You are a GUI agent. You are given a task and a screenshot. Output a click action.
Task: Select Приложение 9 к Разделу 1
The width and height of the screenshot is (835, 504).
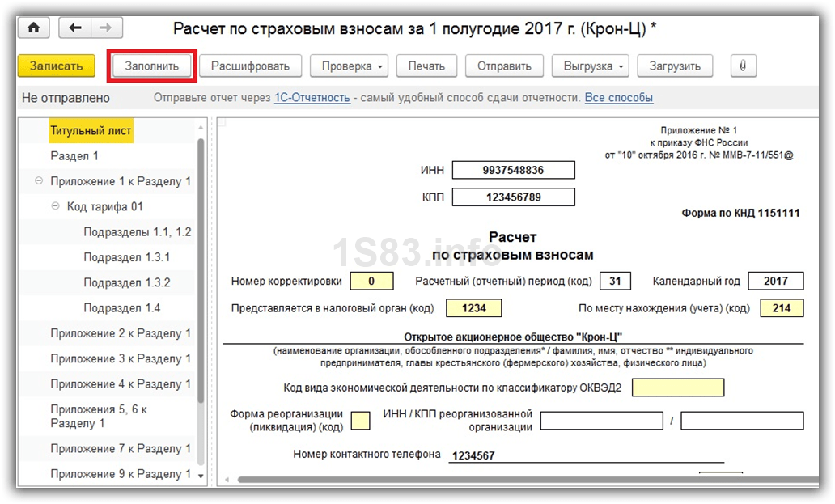[x=121, y=474]
